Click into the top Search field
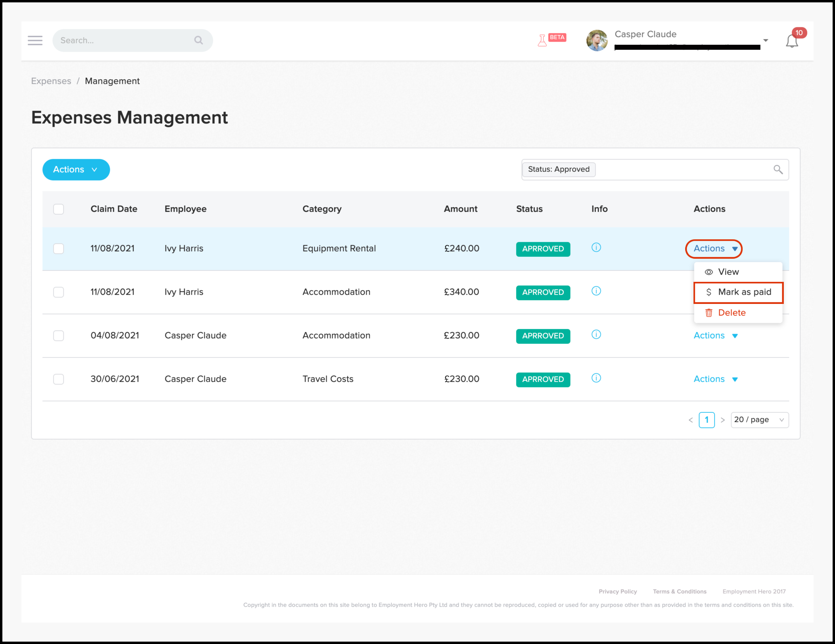The image size is (835, 644). (x=122, y=41)
